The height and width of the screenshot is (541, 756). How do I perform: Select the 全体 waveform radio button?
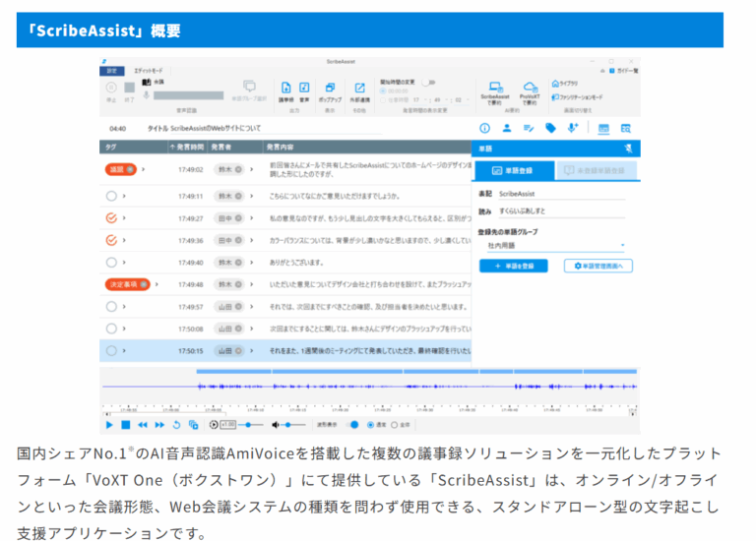tap(395, 425)
